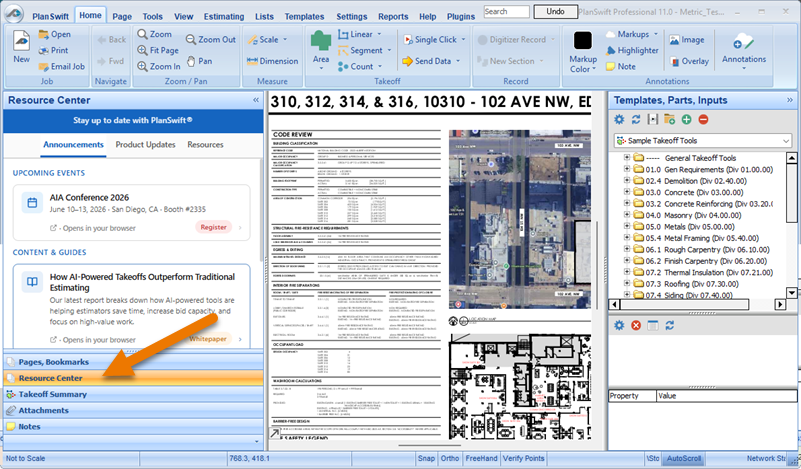The height and width of the screenshot is (469, 801).
Task: Choose the Linear takeoff tool
Action: coord(356,34)
